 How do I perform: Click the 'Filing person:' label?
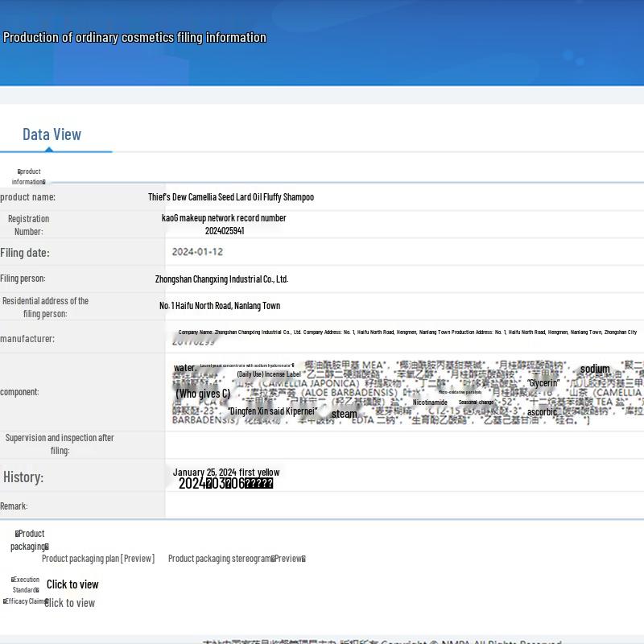23,279
